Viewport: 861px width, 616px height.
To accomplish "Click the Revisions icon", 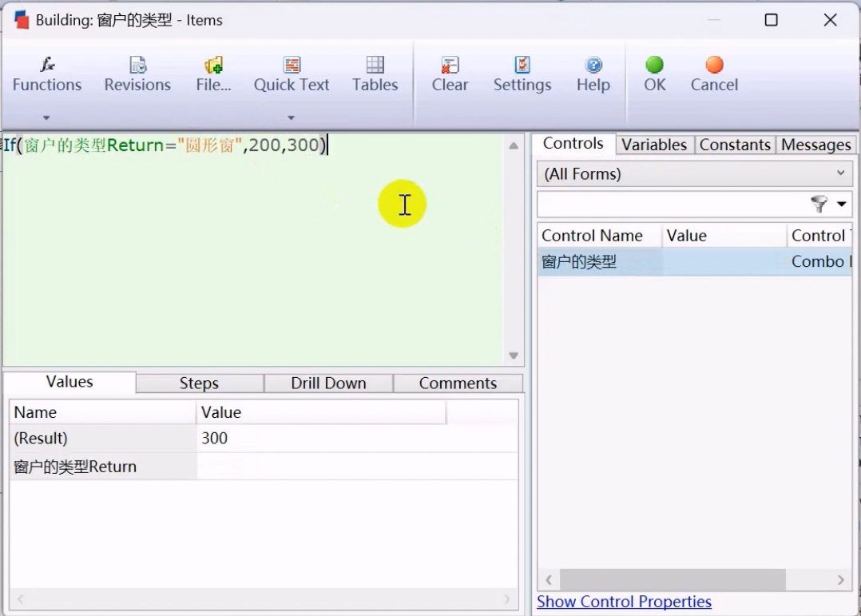I will point(137,66).
